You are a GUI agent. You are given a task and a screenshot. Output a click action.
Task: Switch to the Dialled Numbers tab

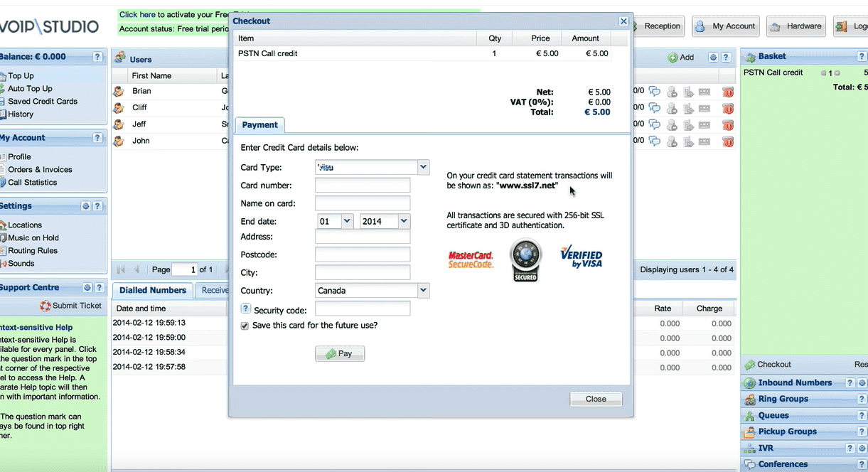coord(152,290)
